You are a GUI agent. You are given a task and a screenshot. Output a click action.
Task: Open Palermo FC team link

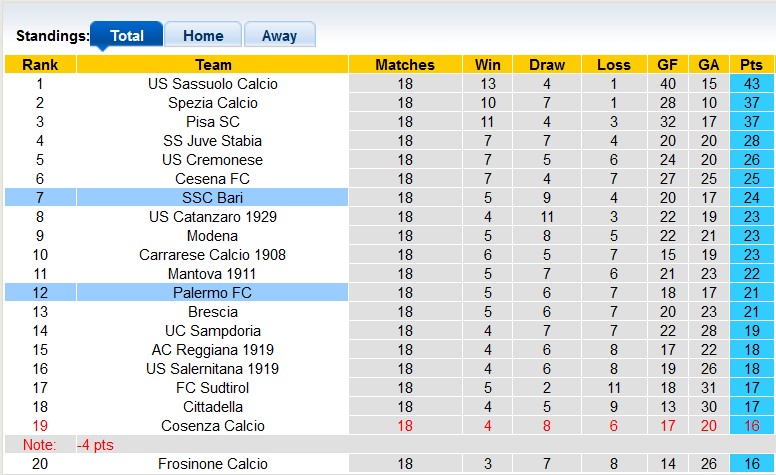(x=212, y=293)
